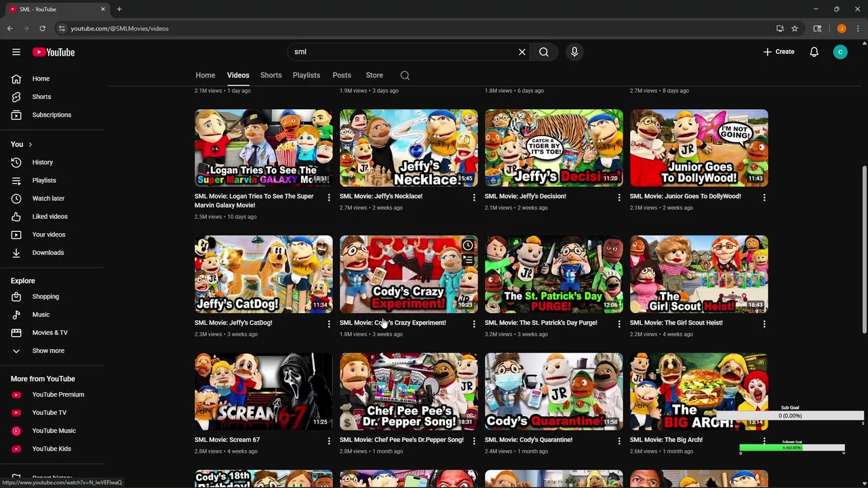This screenshot has height=488, width=868.
Task: Open SML Movie: The St. Patrick's Day Purge!
Action: 540,323
